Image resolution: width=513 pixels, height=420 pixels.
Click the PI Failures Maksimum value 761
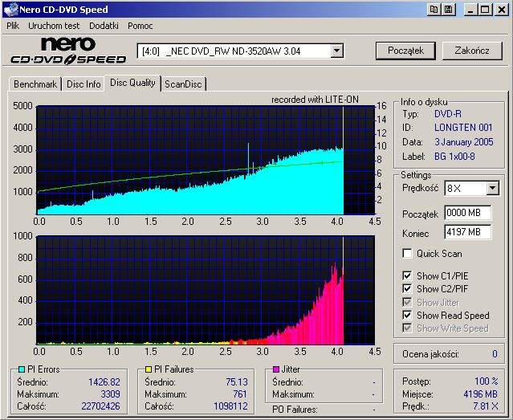240,394
